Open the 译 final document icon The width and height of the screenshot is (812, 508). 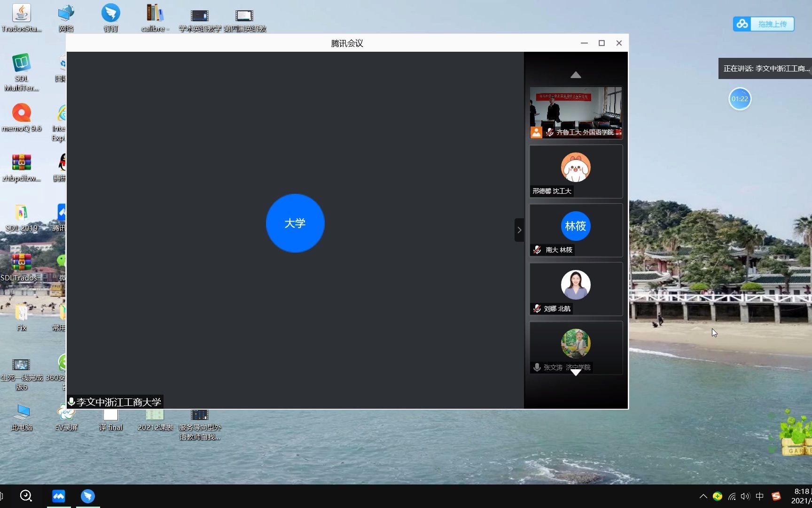tap(110, 419)
